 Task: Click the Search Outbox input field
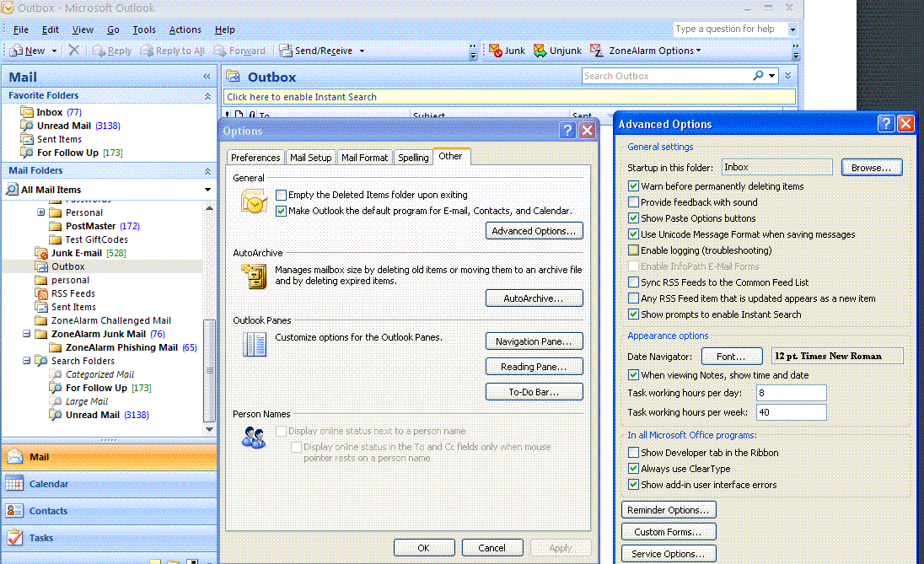click(x=666, y=75)
